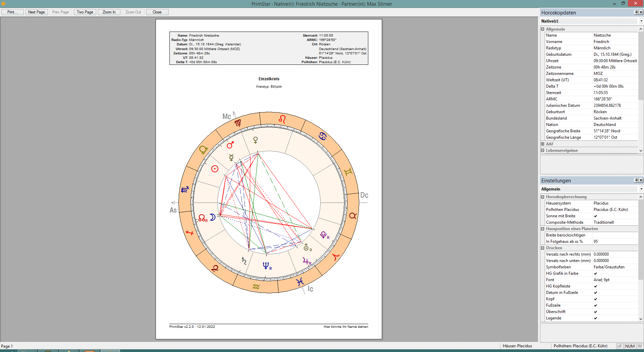Select the Capricorn sign on the zodiac ring

(215, 268)
